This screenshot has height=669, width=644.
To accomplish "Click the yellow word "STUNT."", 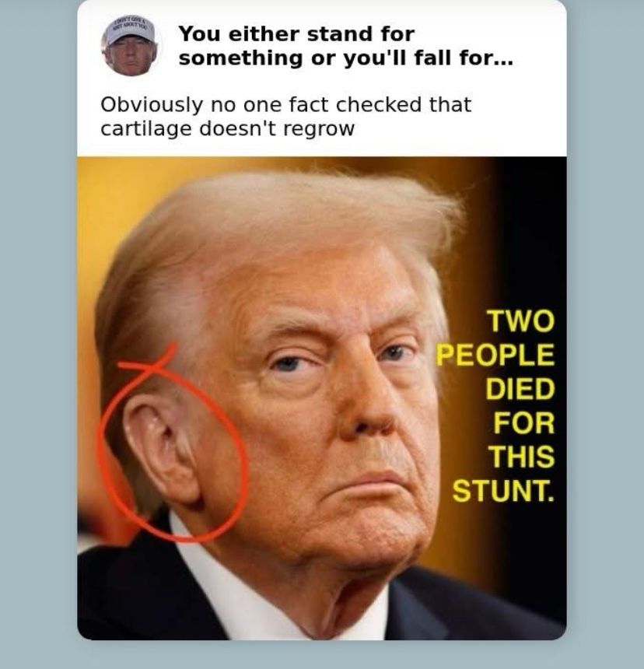I will (504, 491).
